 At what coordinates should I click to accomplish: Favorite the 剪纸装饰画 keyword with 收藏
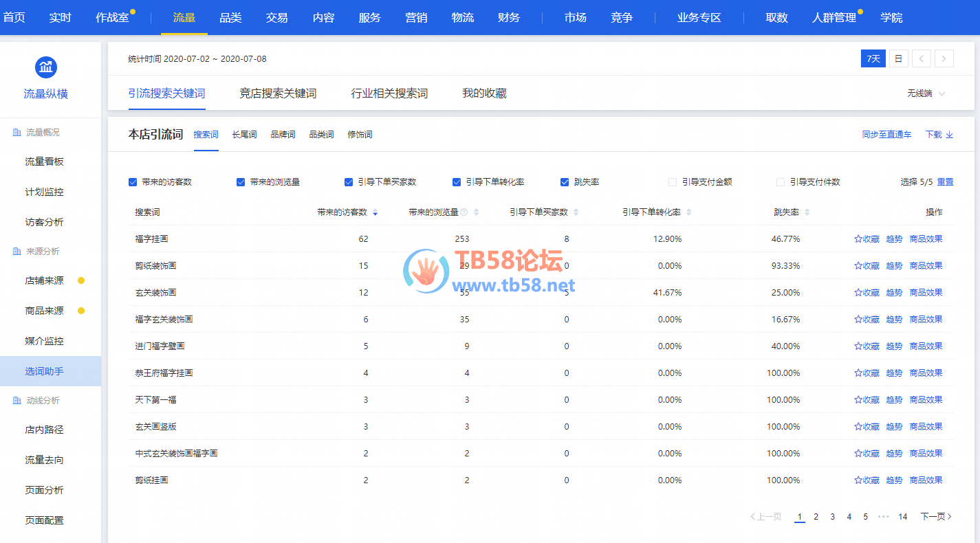point(867,266)
